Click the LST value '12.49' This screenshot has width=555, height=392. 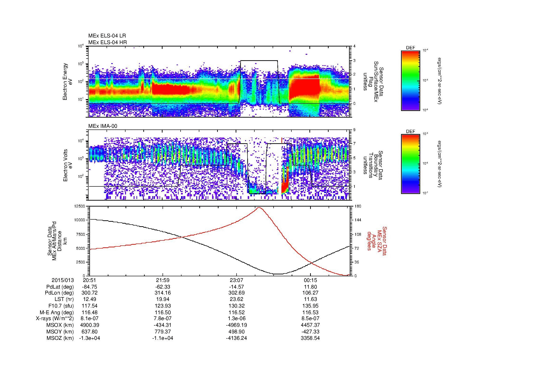click(x=90, y=299)
